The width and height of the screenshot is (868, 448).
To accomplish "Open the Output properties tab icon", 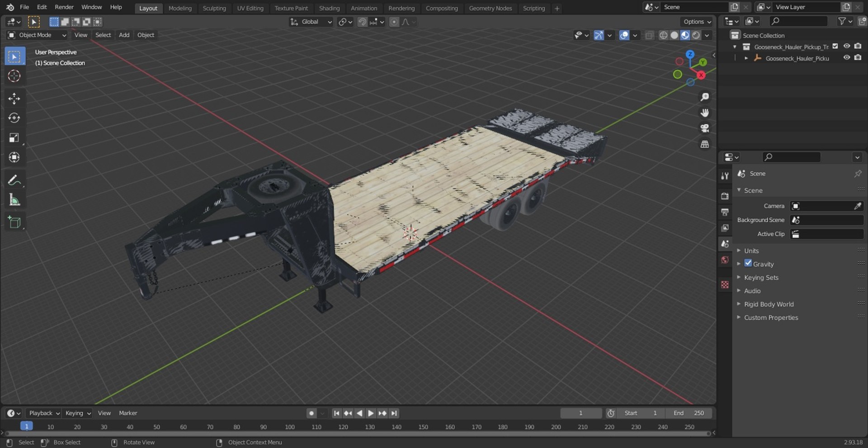I will pos(725,212).
